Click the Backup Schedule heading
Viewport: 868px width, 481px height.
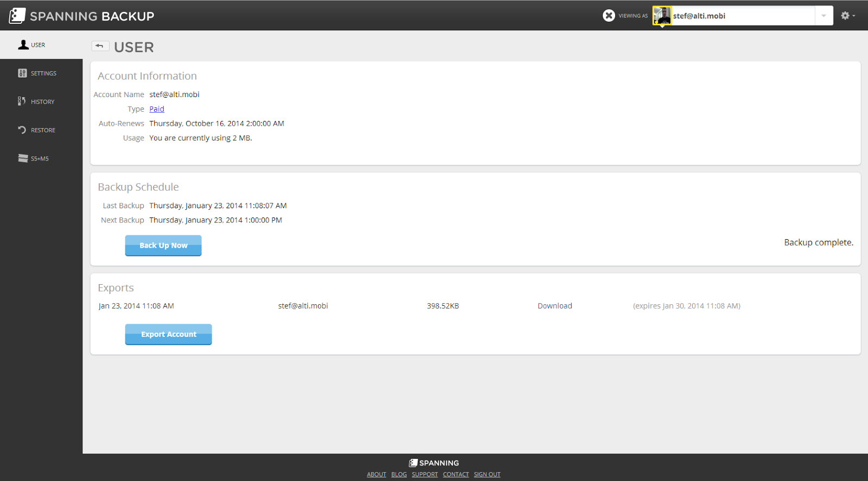point(138,187)
